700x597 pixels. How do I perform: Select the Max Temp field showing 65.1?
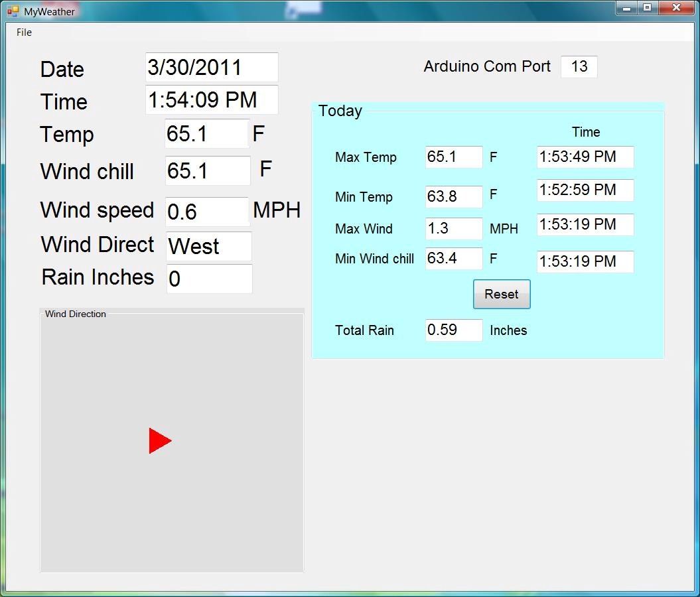coord(453,157)
